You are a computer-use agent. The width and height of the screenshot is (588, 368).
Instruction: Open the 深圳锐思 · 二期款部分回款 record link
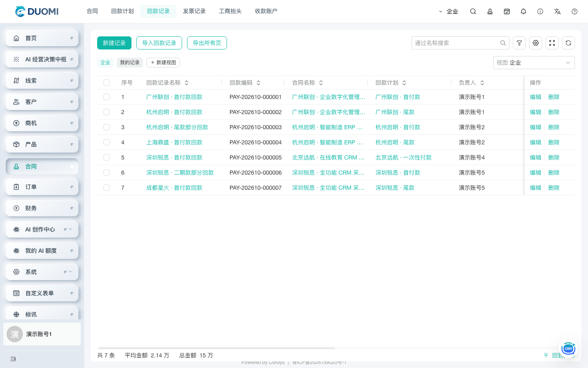[180, 173]
